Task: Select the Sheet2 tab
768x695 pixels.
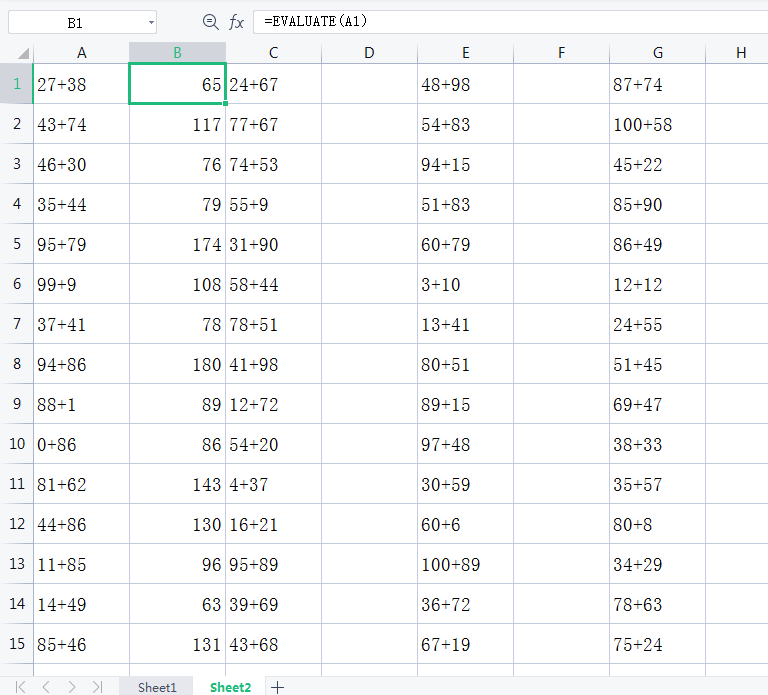Action: 230,687
